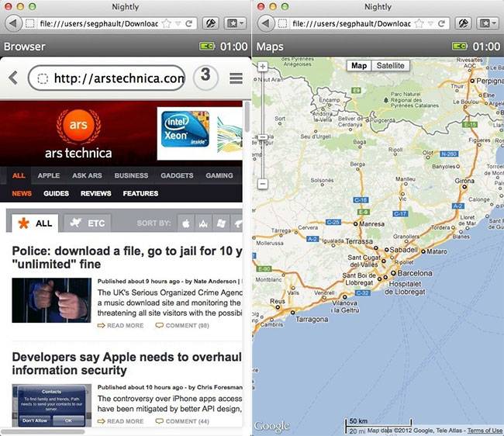Click zoom in plus on map
504x436 pixels.
tap(262, 67)
